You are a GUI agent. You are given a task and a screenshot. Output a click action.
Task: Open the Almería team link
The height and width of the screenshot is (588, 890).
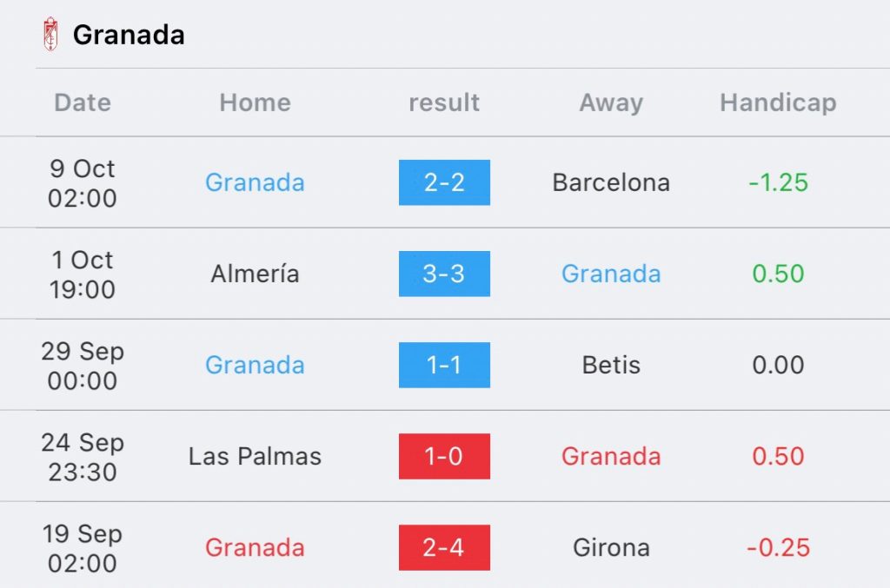tap(255, 274)
